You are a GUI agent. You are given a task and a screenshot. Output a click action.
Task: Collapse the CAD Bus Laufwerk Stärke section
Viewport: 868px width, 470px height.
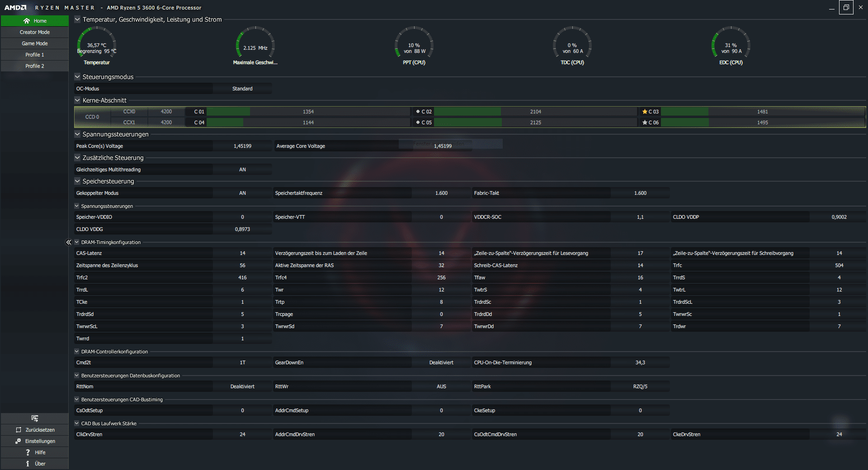(77, 423)
